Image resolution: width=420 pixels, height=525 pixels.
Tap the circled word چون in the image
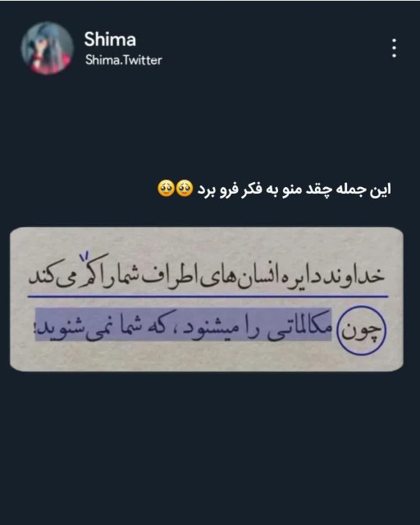tap(362, 330)
